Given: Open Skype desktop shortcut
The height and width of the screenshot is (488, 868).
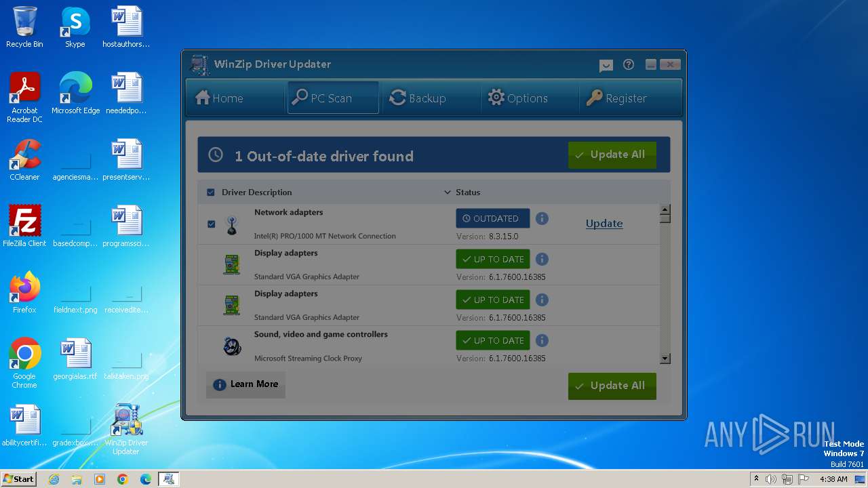Looking at the screenshot, I should point(75,27).
